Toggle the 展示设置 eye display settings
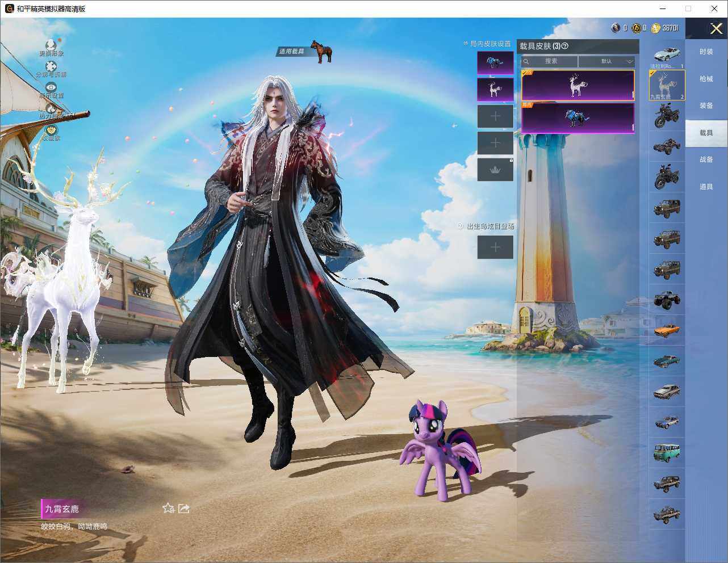 [x=51, y=87]
